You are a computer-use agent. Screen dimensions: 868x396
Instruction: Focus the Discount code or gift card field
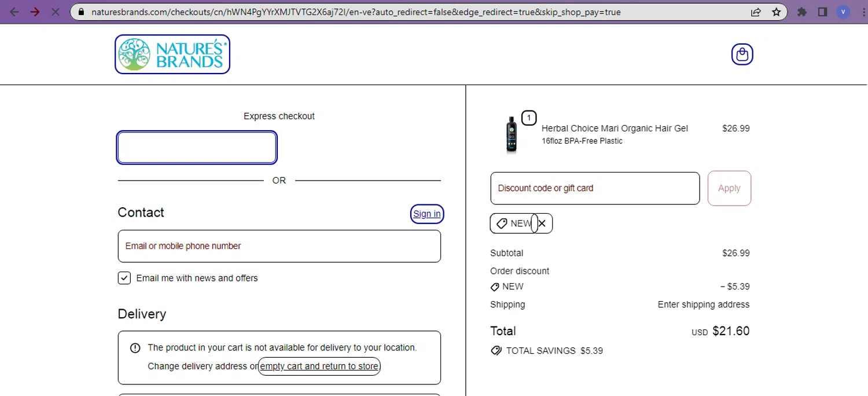click(595, 188)
